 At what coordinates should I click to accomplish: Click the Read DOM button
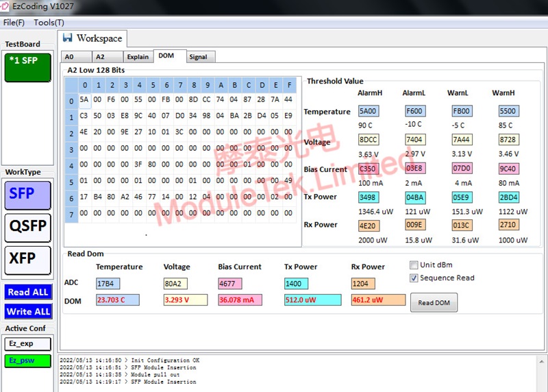(434, 302)
